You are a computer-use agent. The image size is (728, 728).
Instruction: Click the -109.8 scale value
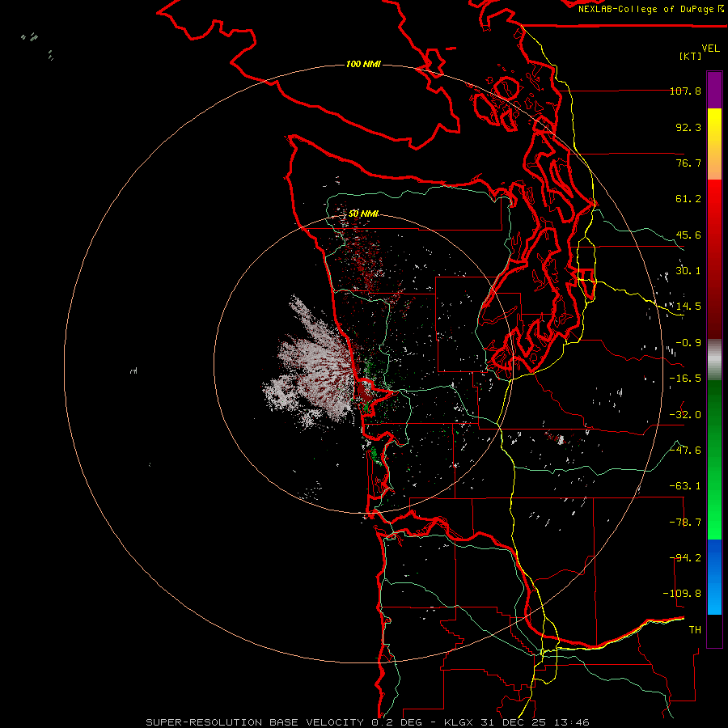pos(682,594)
